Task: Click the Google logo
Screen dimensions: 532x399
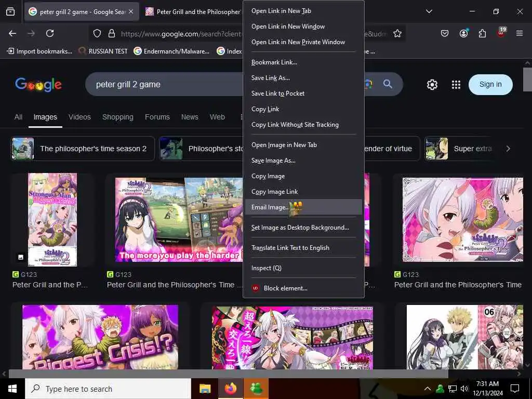Action: pos(38,85)
